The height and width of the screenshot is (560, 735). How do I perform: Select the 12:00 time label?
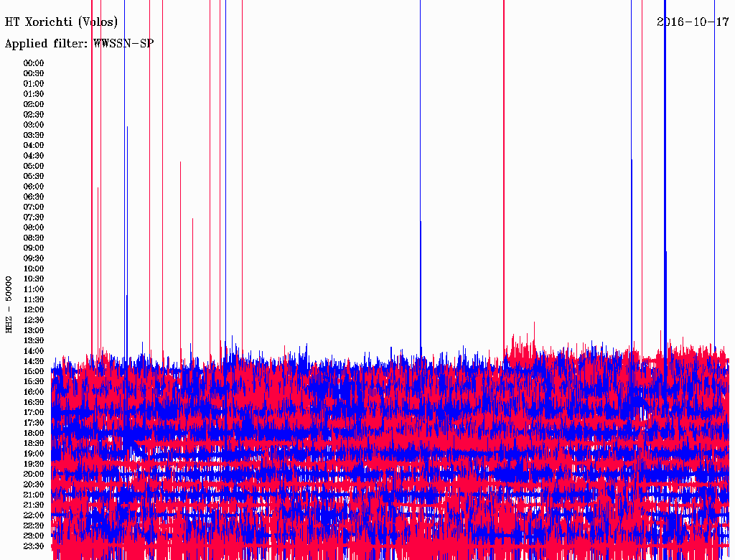point(34,309)
